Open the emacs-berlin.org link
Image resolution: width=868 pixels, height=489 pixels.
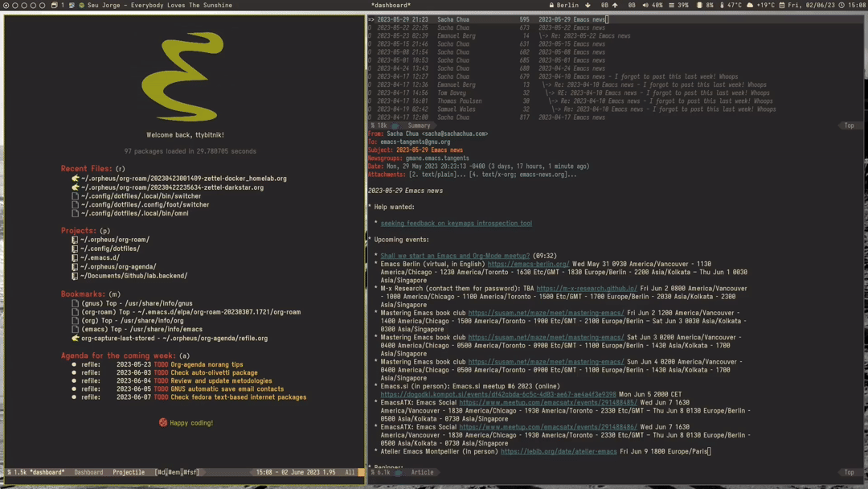pyautogui.click(x=528, y=264)
